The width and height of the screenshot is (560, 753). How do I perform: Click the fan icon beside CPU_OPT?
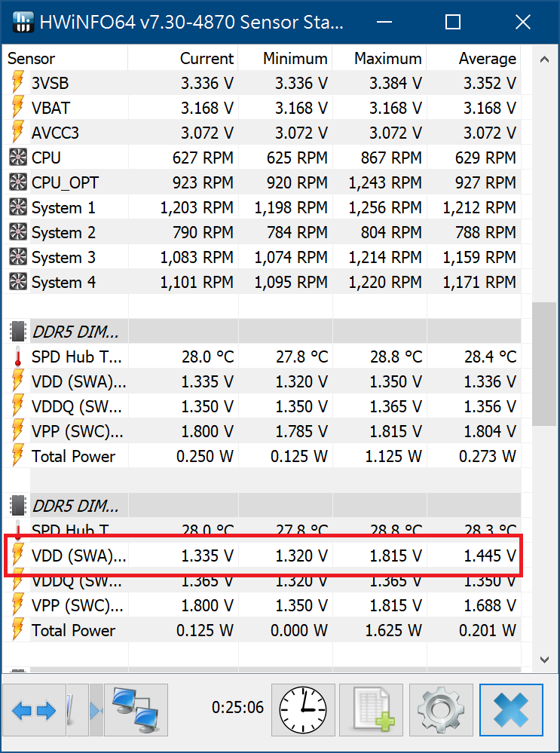coord(17,183)
